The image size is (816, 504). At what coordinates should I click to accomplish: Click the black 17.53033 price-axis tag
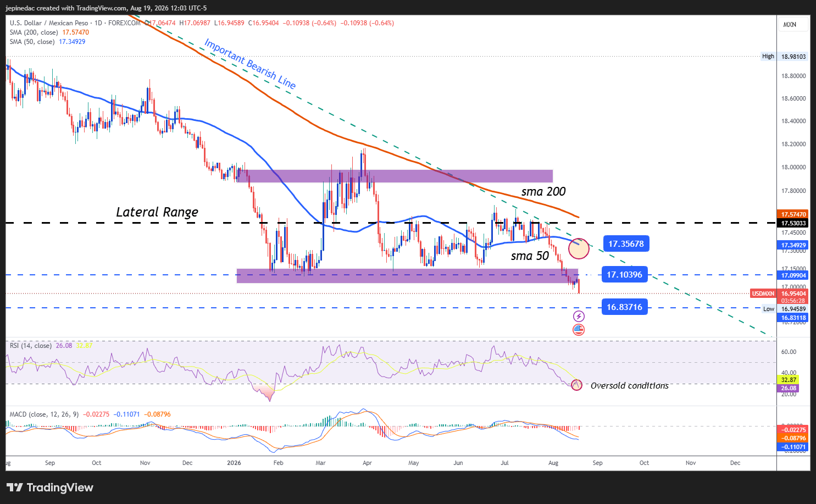click(x=793, y=223)
